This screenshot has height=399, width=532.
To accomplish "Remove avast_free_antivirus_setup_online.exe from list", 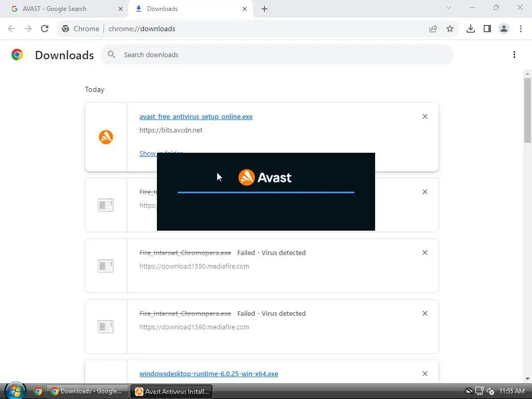I will coord(425,116).
